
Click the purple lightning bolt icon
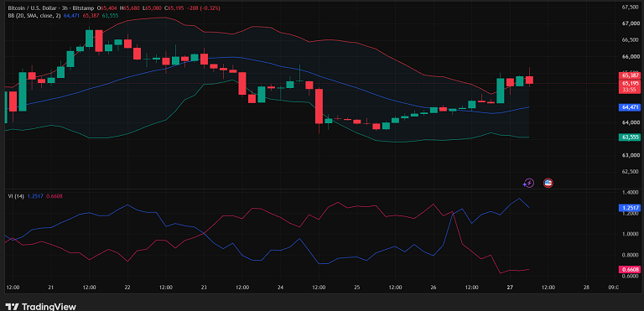point(528,183)
